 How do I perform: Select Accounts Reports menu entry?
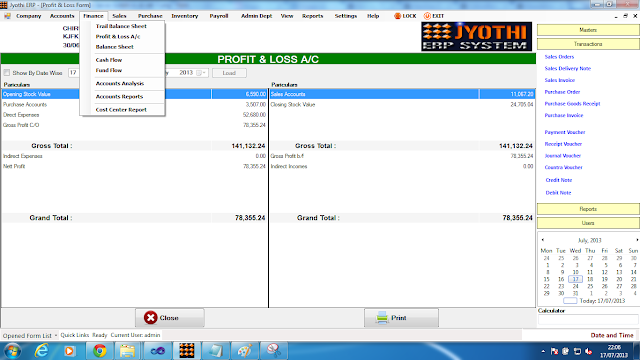(119, 97)
